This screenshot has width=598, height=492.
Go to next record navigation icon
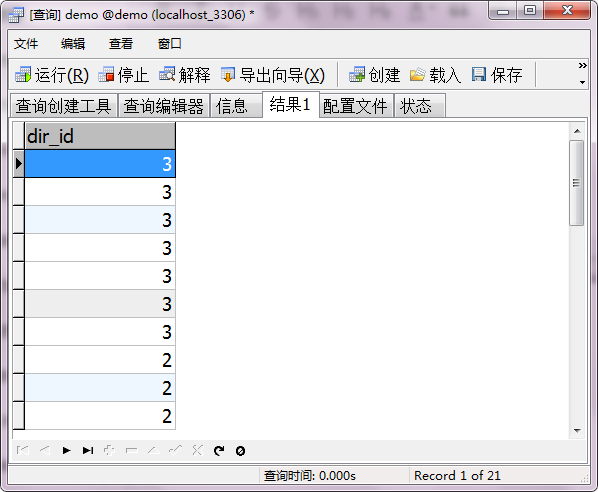[66, 450]
